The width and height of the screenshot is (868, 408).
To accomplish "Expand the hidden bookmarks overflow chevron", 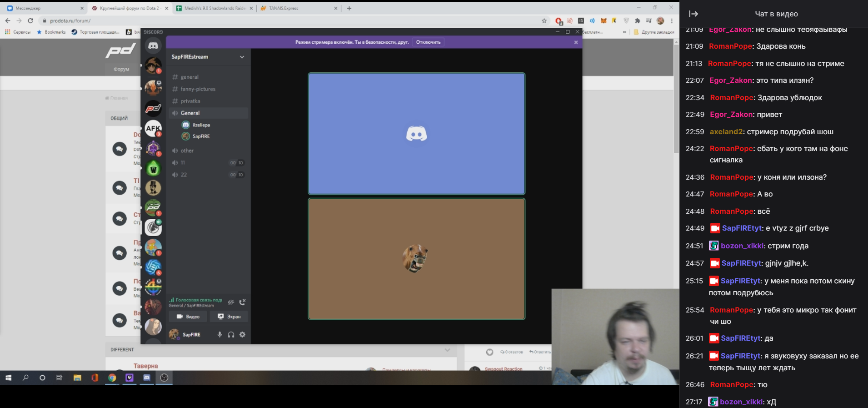I will coord(624,32).
